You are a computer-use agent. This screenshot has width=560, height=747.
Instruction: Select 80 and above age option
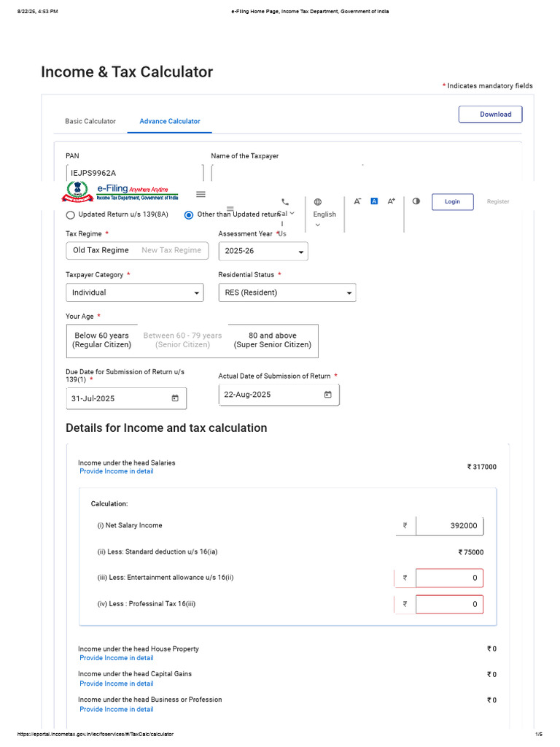273,340
